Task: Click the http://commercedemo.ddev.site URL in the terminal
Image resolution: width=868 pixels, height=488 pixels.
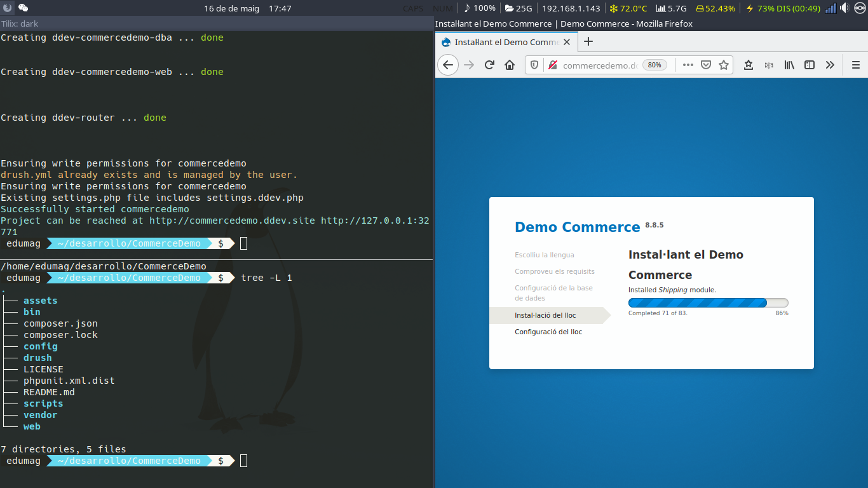Action: point(232,220)
